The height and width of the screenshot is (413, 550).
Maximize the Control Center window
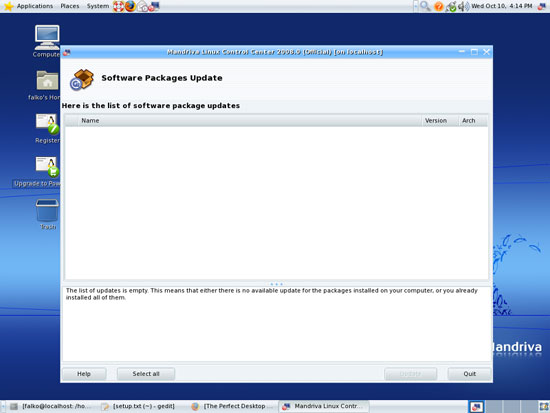pyautogui.click(x=474, y=52)
